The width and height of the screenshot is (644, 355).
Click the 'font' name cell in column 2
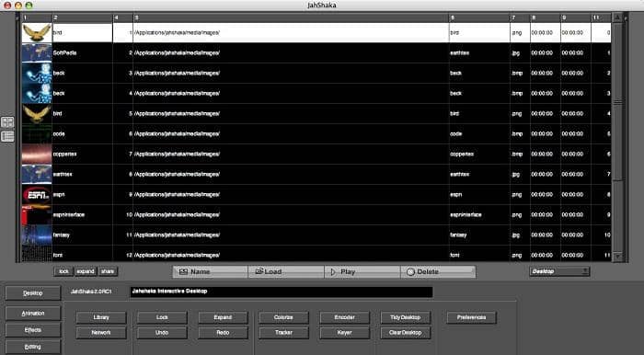(82, 254)
